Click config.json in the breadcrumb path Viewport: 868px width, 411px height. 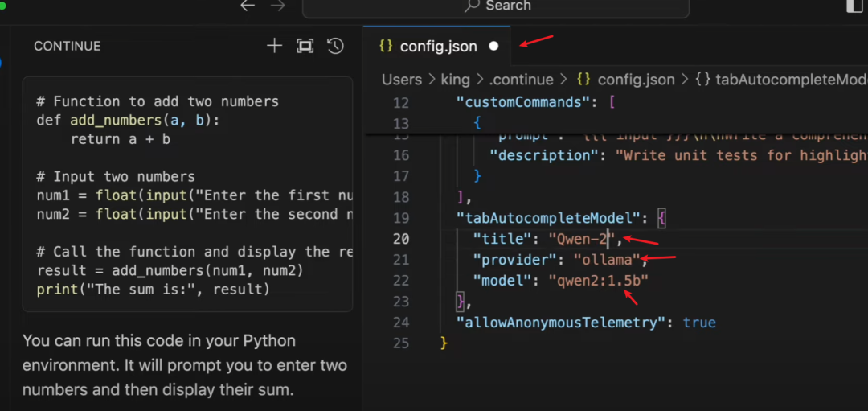tap(636, 80)
